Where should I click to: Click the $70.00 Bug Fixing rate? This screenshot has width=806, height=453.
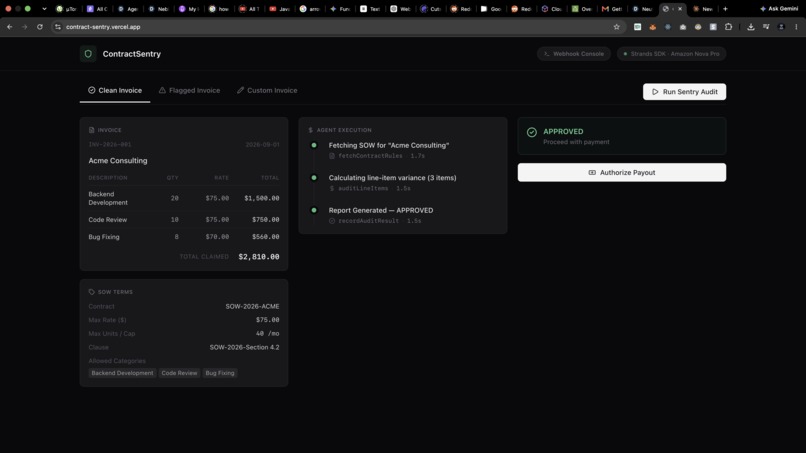pos(217,237)
